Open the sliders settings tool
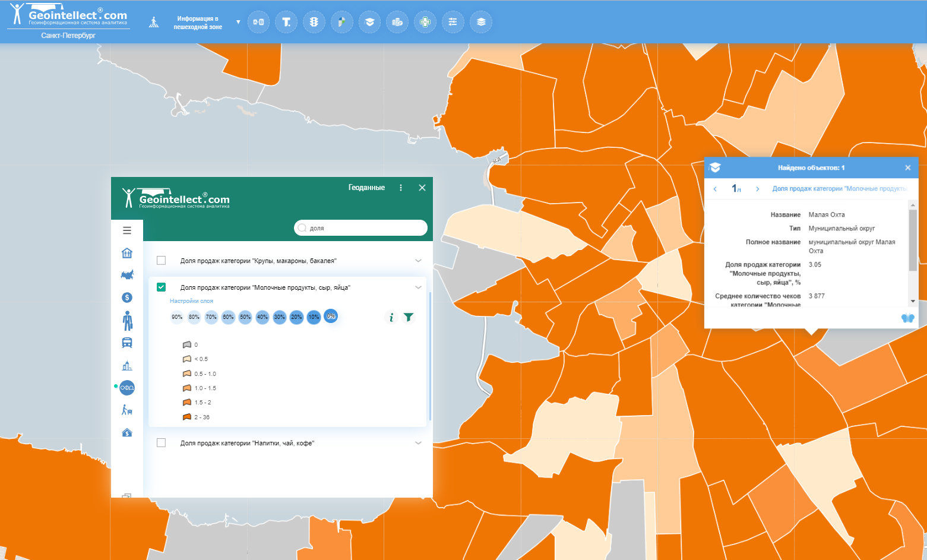The width and height of the screenshot is (927, 560). coord(453,22)
